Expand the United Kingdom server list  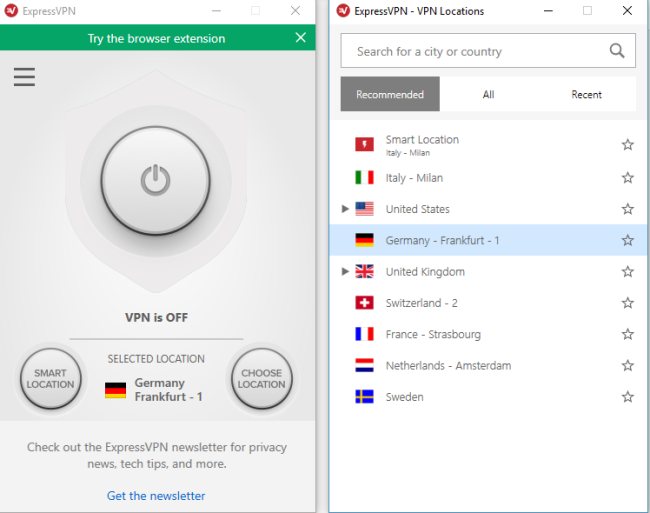346,271
